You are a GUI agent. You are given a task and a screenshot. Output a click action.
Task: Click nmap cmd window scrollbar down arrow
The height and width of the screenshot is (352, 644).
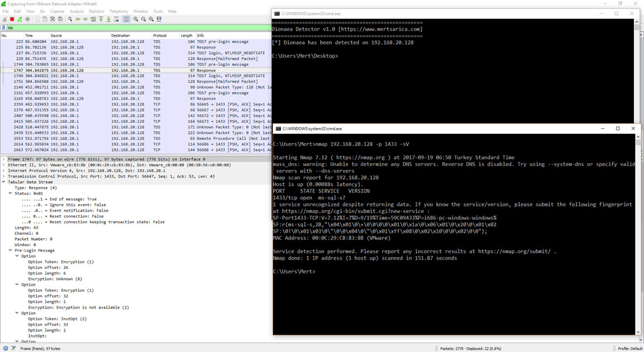click(638, 332)
